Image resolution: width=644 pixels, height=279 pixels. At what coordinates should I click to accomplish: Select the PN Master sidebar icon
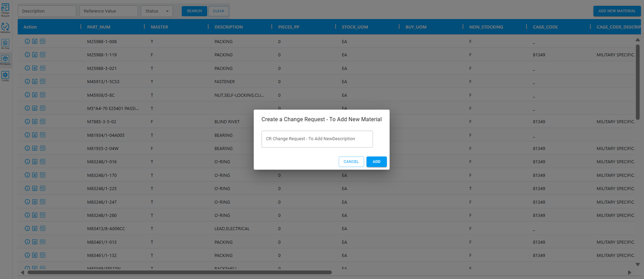pos(5,60)
